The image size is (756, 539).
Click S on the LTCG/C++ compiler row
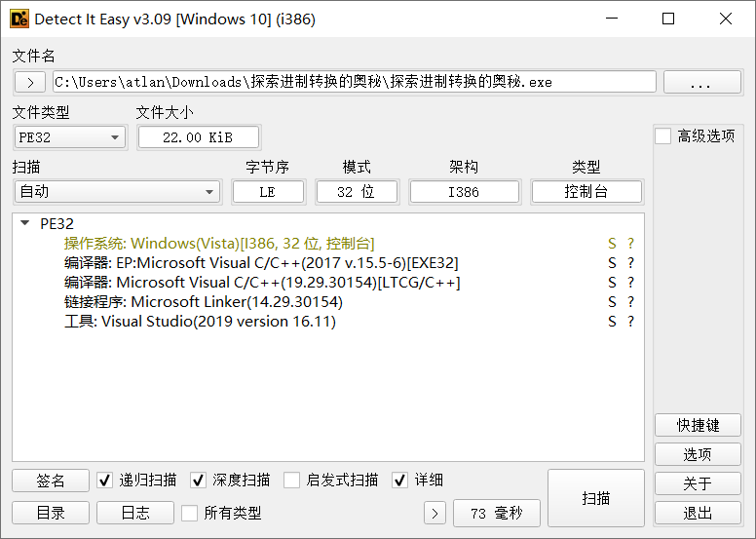[x=612, y=283]
